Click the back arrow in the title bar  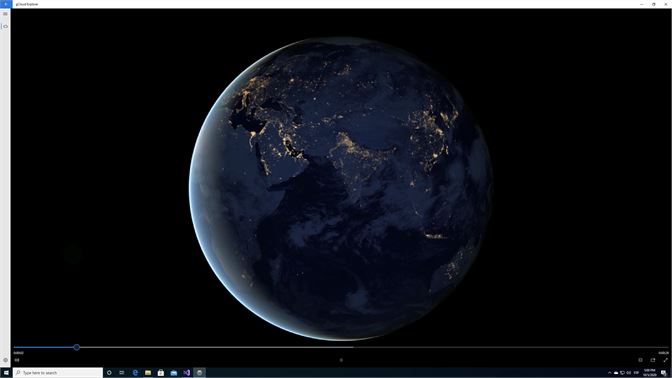pos(5,4)
